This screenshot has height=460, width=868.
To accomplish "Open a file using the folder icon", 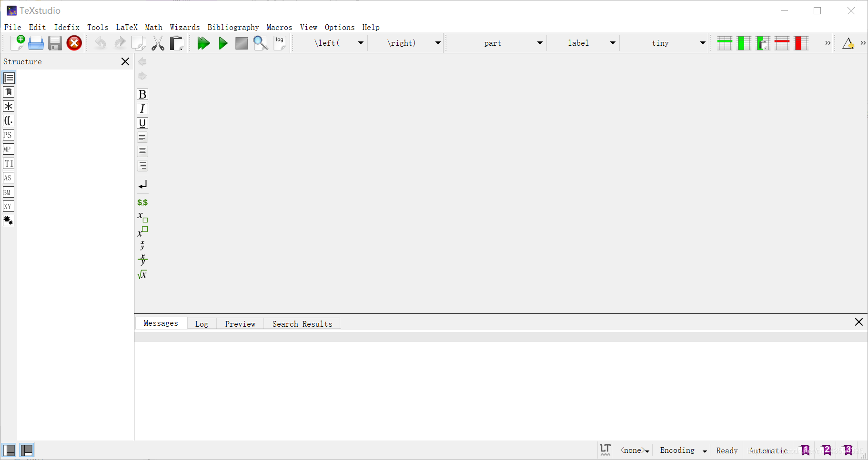I will point(36,43).
